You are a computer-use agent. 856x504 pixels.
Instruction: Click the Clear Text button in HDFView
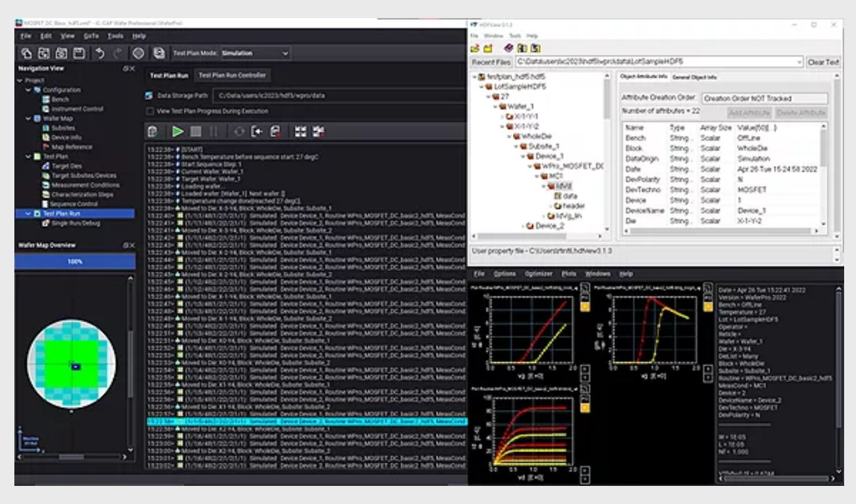[x=825, y=62]
